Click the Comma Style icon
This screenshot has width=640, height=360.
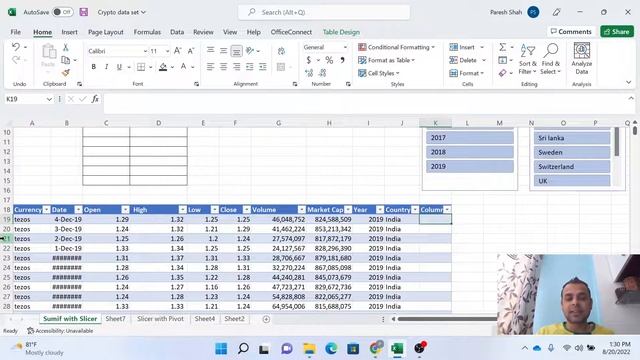click(x=342, y=60)
